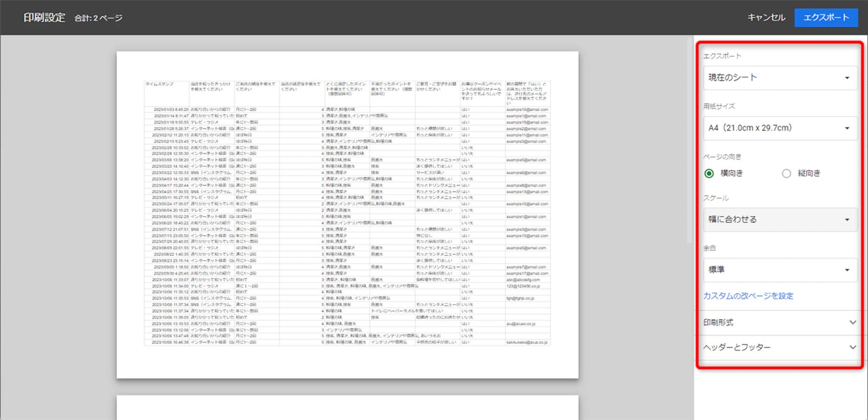Click the chevron icon next to ヘッダーとフッター
The width and height of the screenshot is (868, 420).
[853, 347]
